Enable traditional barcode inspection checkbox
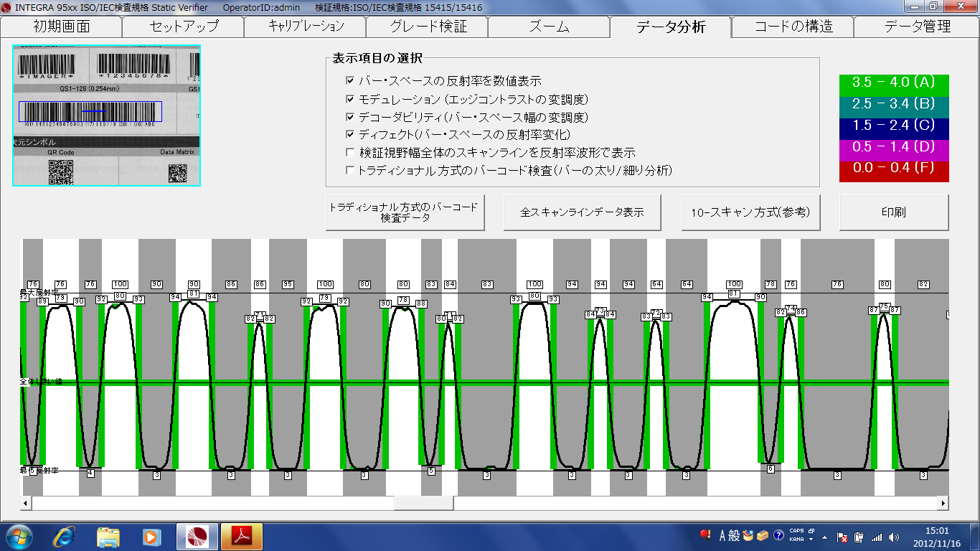Viewport: 980px width, 551px height. click(x=350, y=170)
